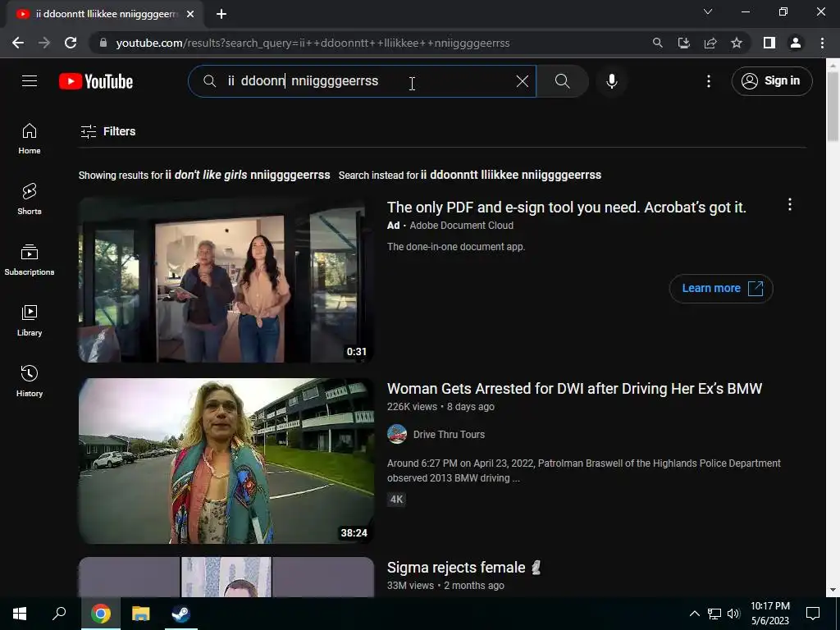Click the Chrome taskbar icon
Screen dimensions: 840x630
(100, 614)
